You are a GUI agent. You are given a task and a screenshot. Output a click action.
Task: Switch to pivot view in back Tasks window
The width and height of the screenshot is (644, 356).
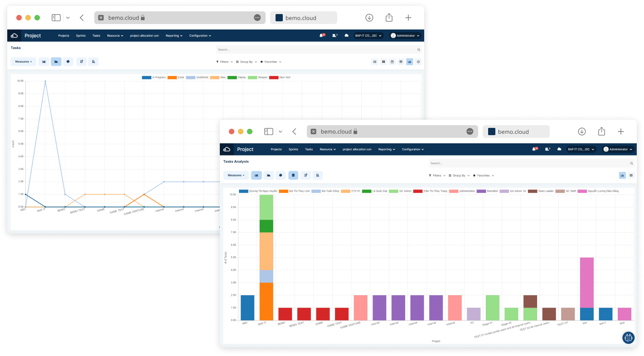[401, 62]
